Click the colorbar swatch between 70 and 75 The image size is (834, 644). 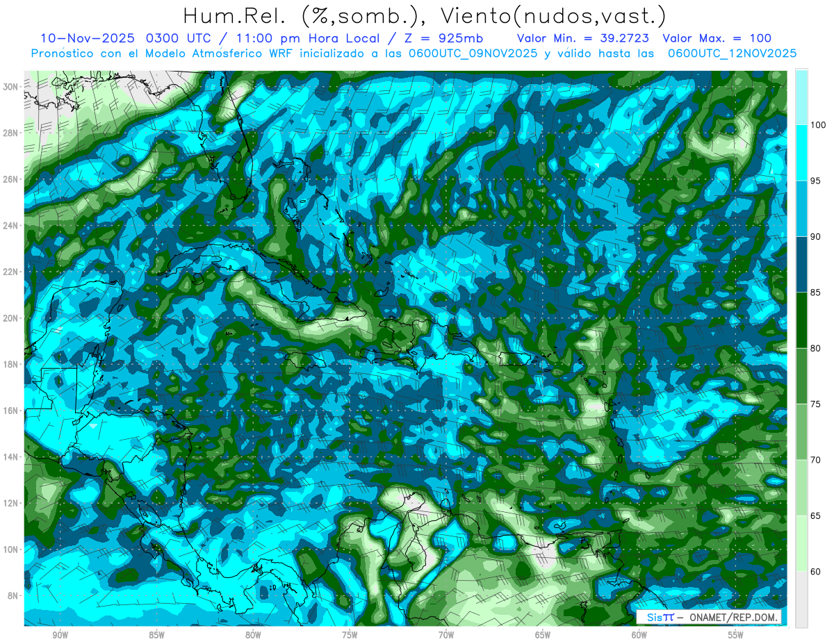pyautogui.click(x=801, y=432)
